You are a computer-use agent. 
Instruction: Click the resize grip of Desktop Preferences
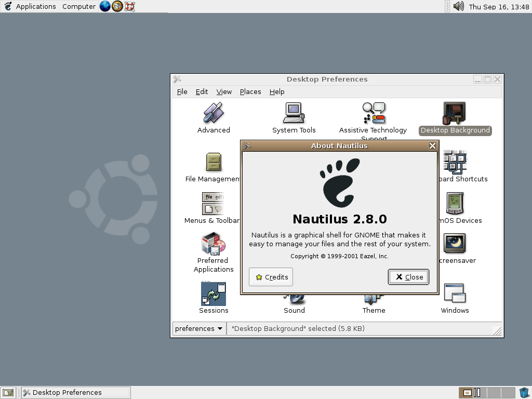[x=497, y=331]
